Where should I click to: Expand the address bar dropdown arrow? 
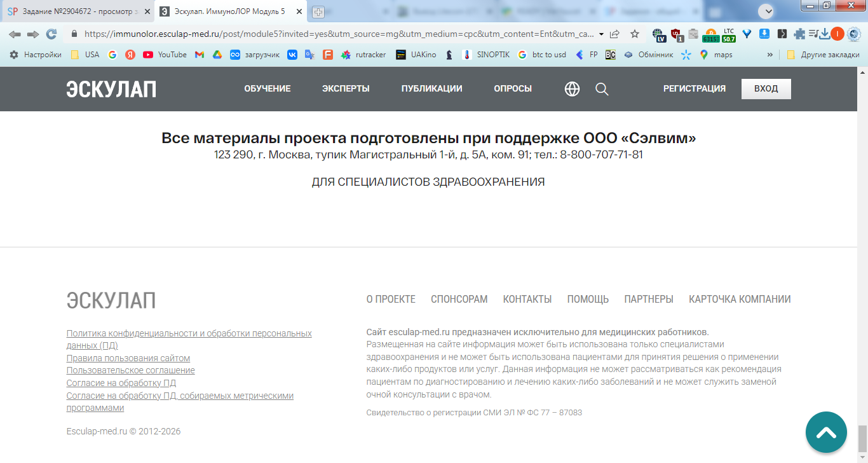tap(602, 34)
